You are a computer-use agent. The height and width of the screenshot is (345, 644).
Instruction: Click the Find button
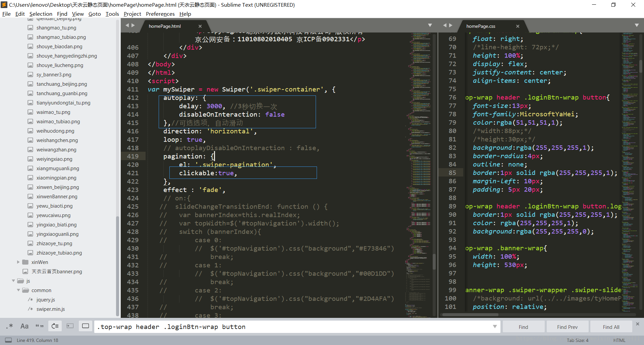[x=523, y=327]
